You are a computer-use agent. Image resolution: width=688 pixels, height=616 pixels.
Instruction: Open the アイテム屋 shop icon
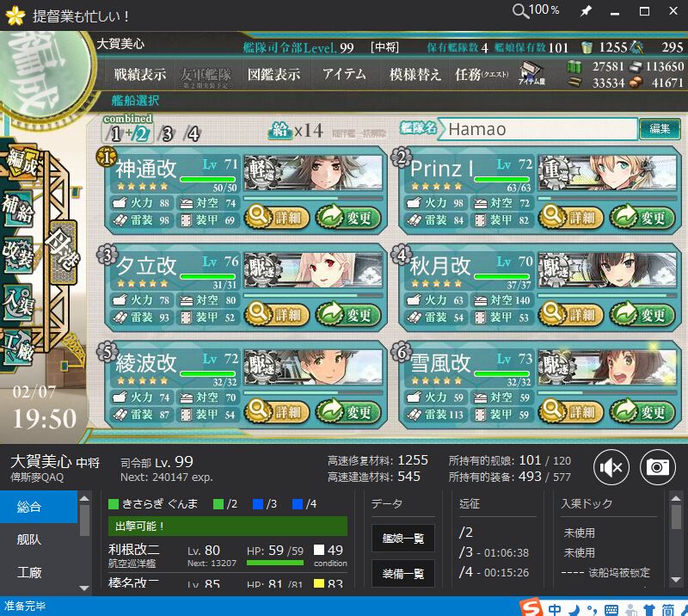pyautogui.click(x=531, y=73)
